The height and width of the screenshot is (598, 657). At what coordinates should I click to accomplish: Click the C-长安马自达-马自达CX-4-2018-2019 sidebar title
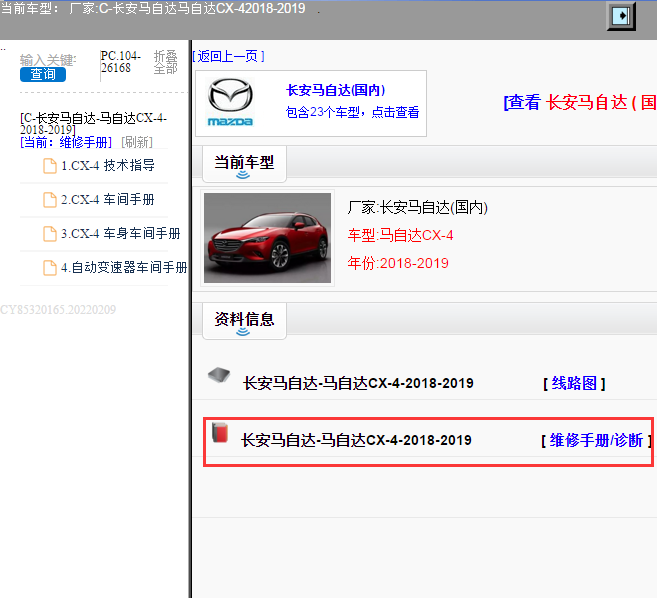tap(94, 124)
